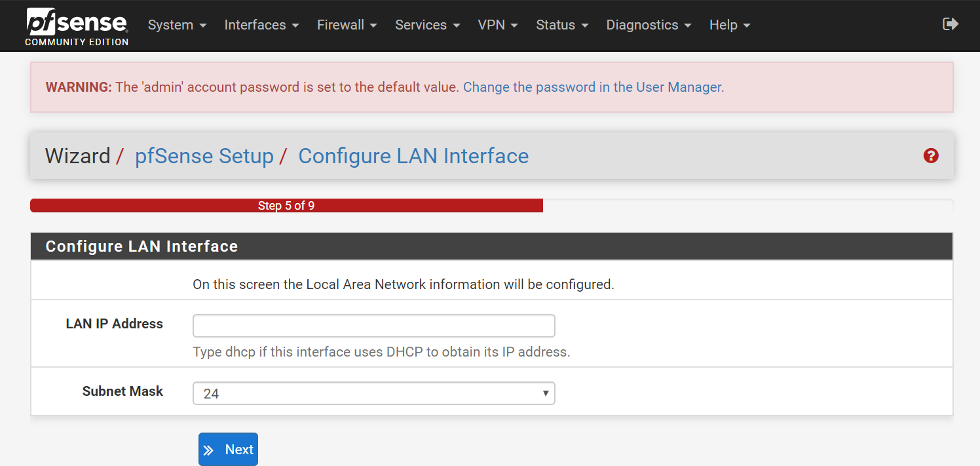Open the System menu
Screen dimensions: 980x466
coord(177,25)
